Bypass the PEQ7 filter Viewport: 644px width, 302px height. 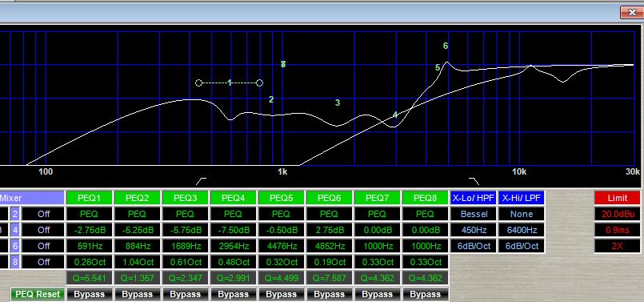(x=377, y=294)
